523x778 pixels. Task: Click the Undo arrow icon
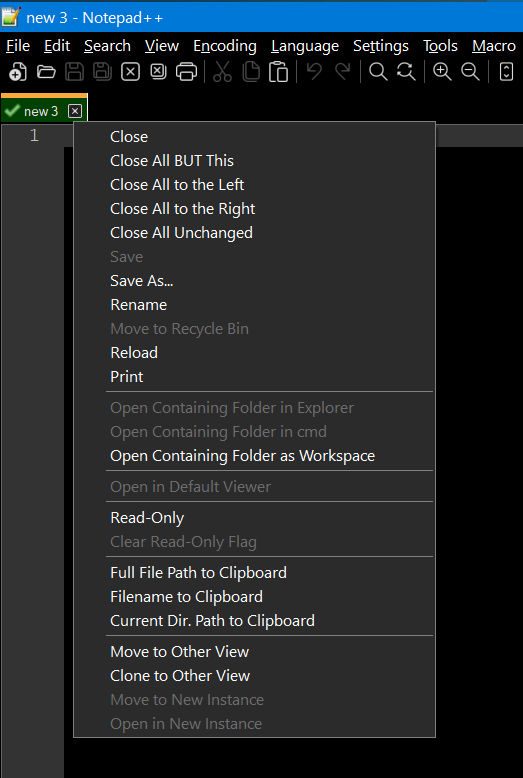[314, 72]
